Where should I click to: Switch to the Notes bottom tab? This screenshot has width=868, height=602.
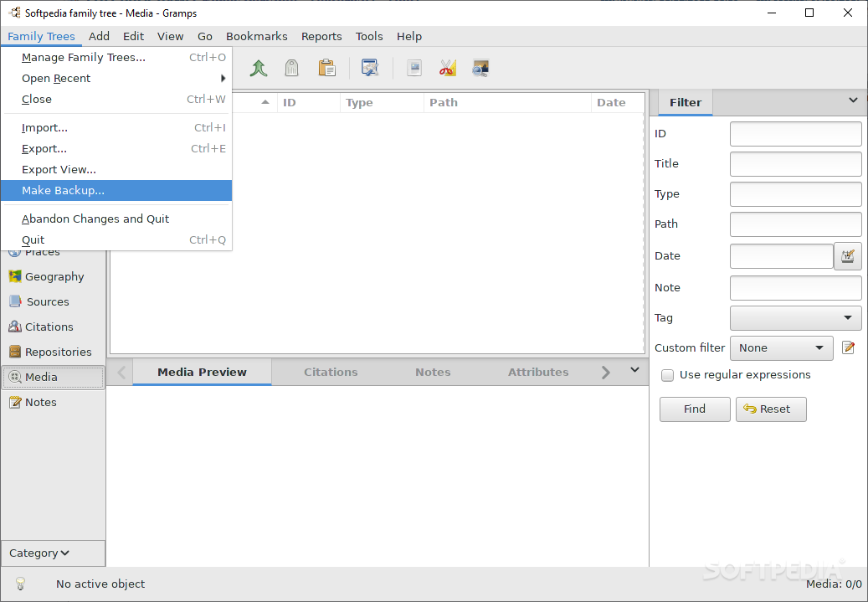433,372
